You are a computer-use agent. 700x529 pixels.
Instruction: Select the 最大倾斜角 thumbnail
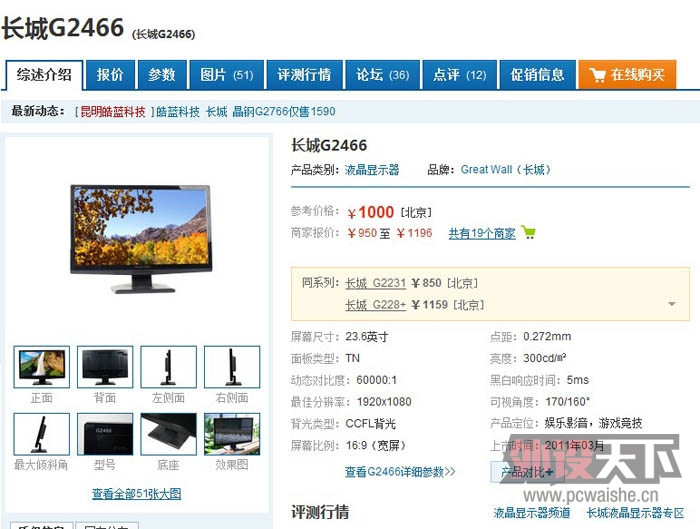(x=42, y=434)
